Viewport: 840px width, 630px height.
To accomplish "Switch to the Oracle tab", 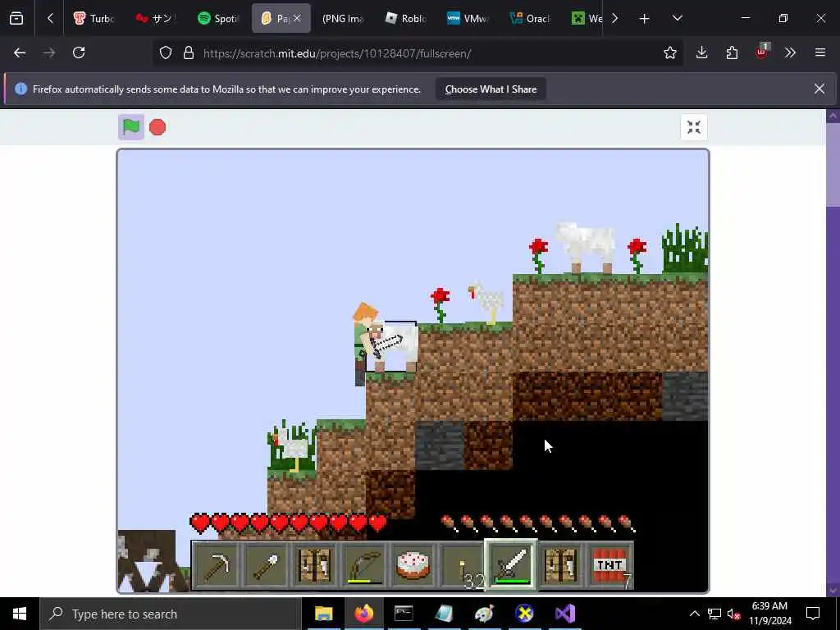I will (531, 18).
